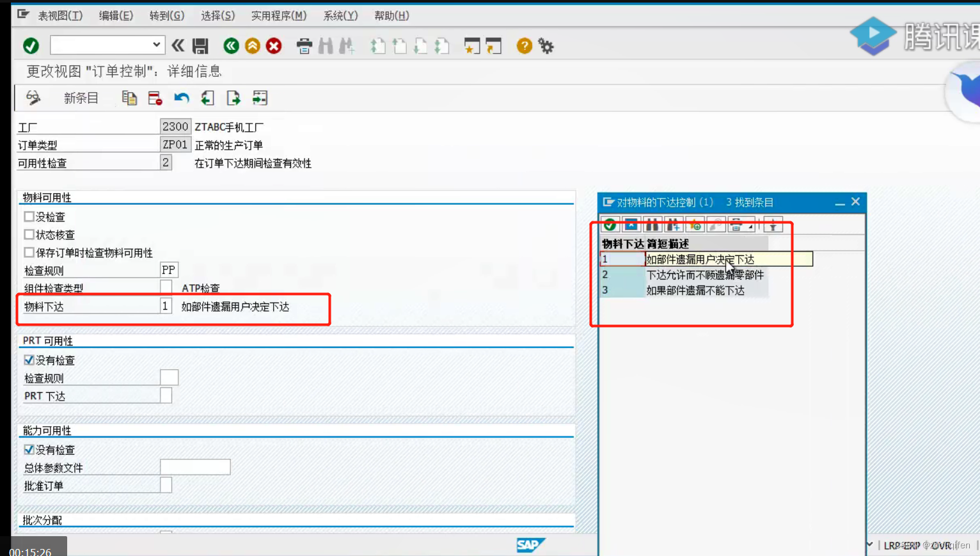Click the green Back icon
Viewport: 980px width, 556px height.
231,45
